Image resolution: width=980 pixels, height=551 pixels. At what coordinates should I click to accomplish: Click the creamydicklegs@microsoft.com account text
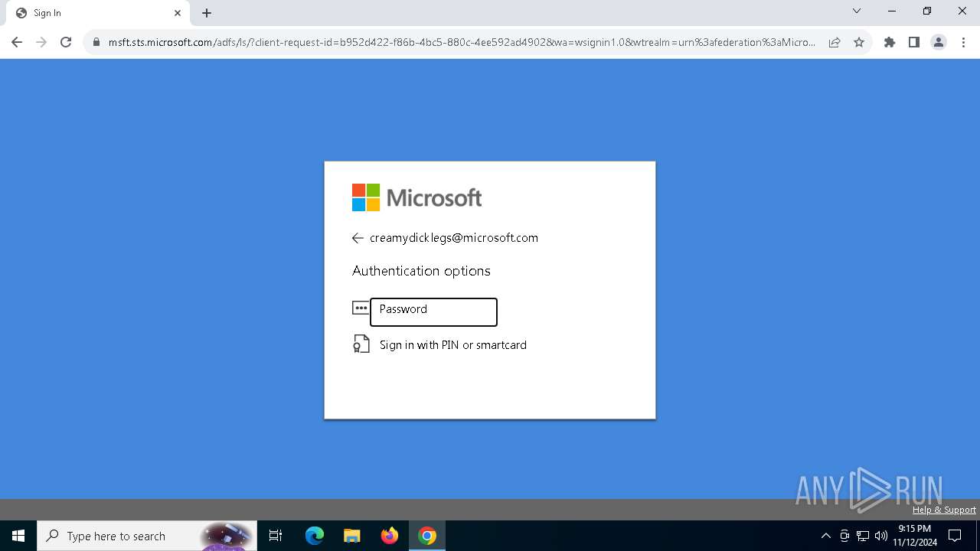[454, 238]
